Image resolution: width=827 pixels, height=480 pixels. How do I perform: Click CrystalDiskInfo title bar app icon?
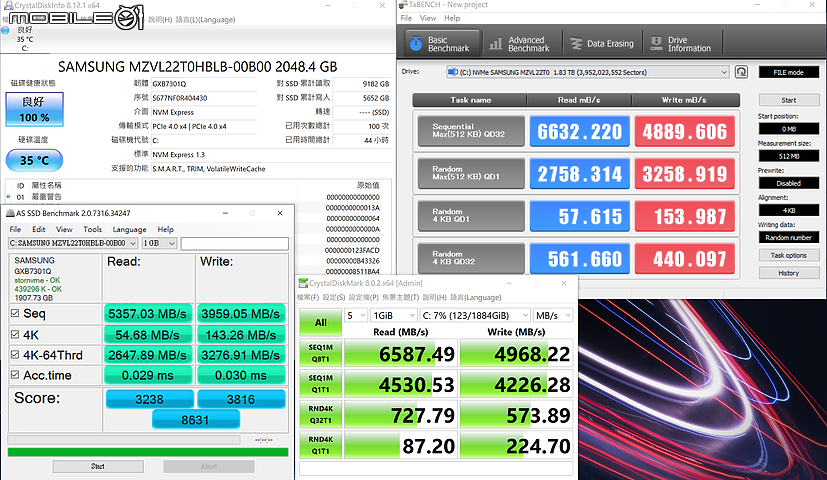(8, 5)
